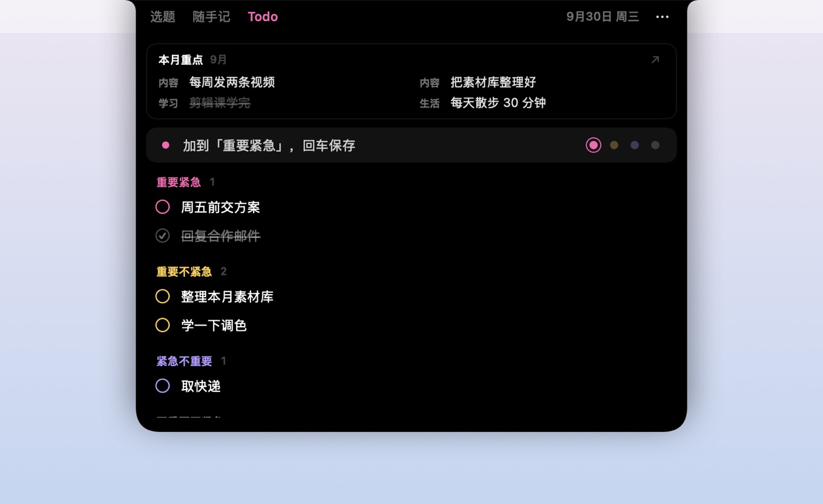Click the 学一下调色 task text
The width and height of the screenshot is (823, 504).
[x=214, y=326]
